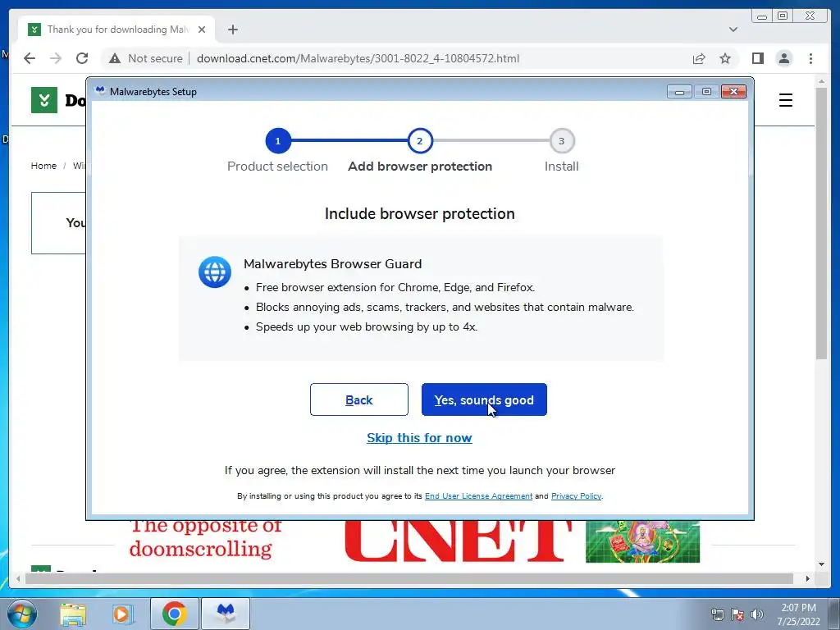Open the Chrome profile avatar
The height and width of the screenshot is (630, 840).
coord(783,58)
